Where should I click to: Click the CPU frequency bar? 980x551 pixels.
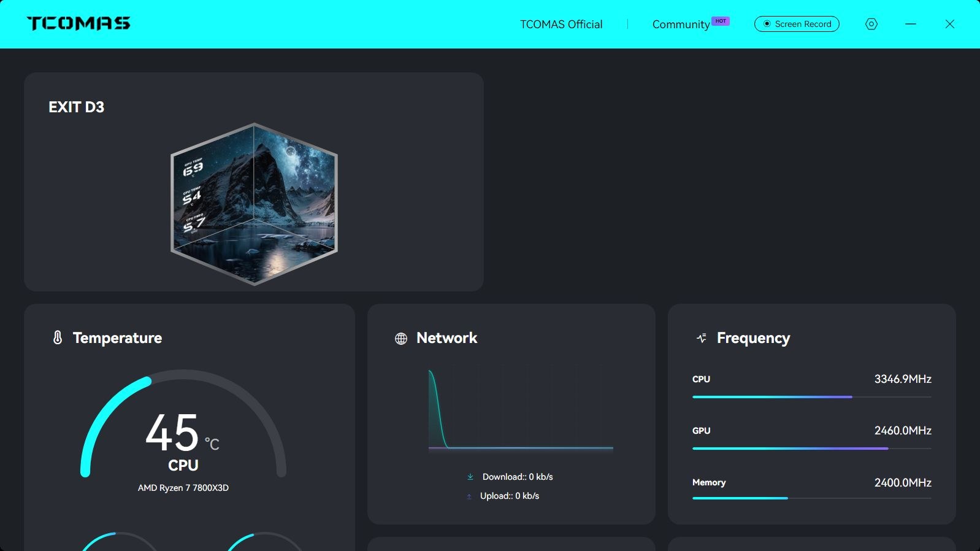(x=812, y=397)
